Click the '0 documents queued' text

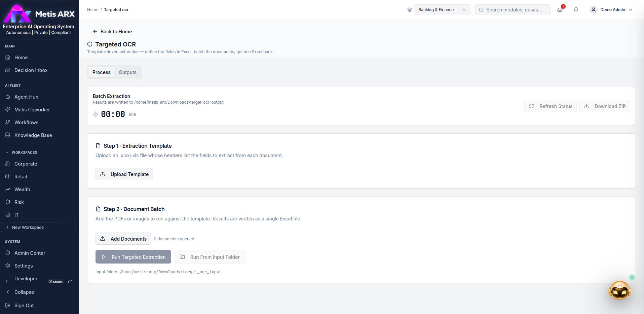174,239
